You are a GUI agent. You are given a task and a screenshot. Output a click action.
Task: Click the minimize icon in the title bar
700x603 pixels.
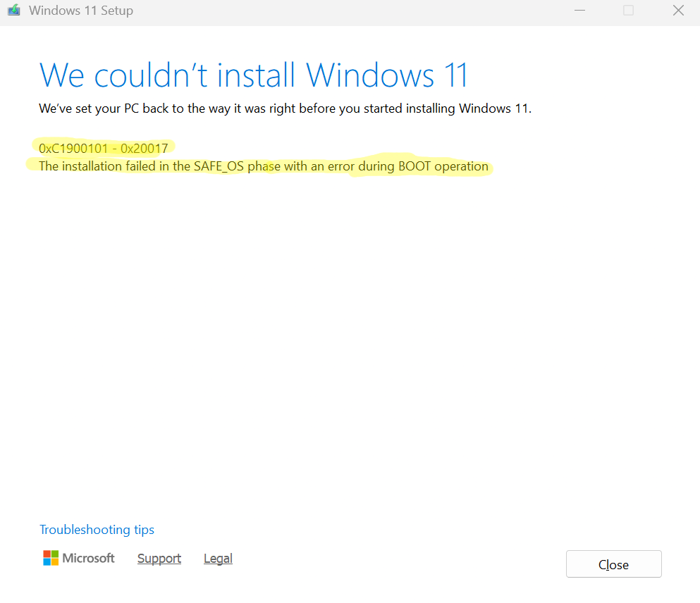(x=579, y=11)
